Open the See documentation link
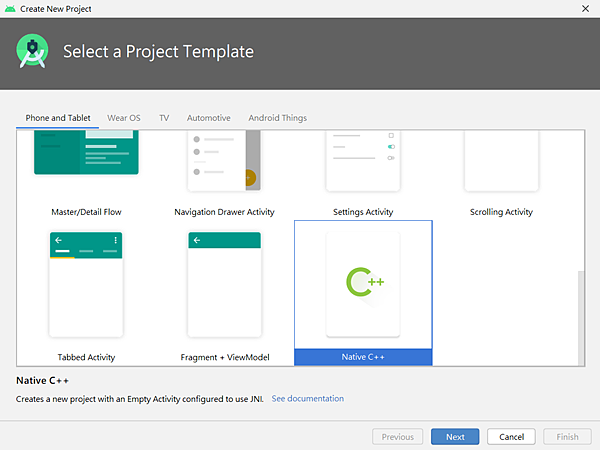This screenshot has width=600, height=450. [308, 398]
